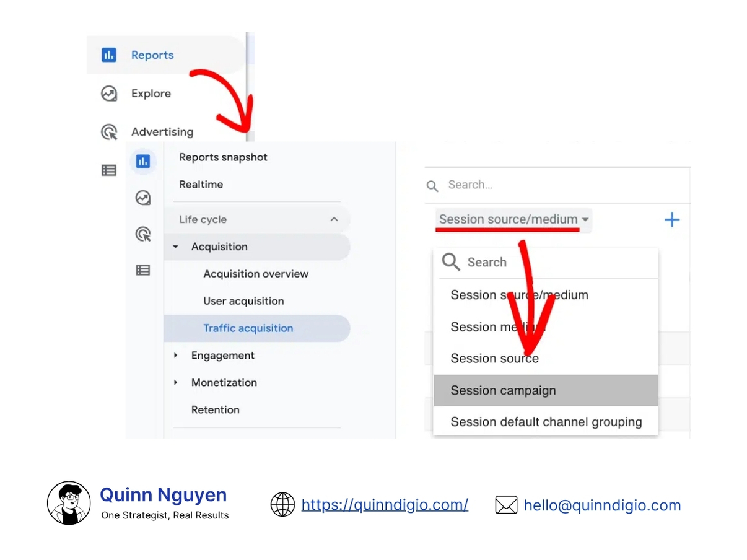Image resolution: width=747 pixels, height=560 pixels.
Task: Choose Session medium option
Action: [x=546, y=327]
